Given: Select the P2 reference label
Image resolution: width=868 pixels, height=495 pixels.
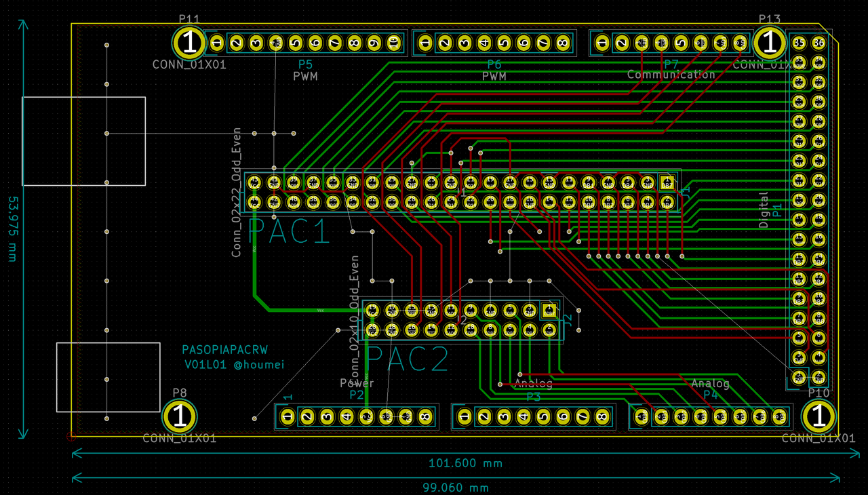Looking at the screenshot, I should tap(357, 395).
